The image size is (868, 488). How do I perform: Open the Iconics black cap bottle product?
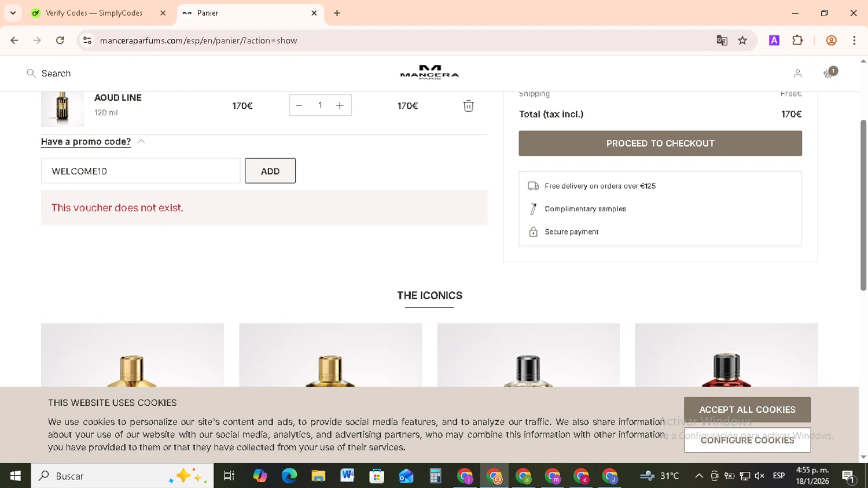(x=528, y=355)
